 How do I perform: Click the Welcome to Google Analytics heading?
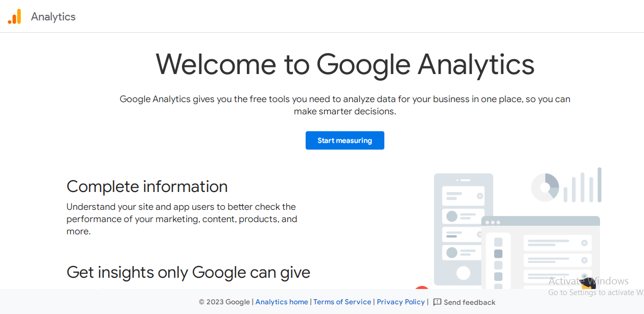[345, 64]
